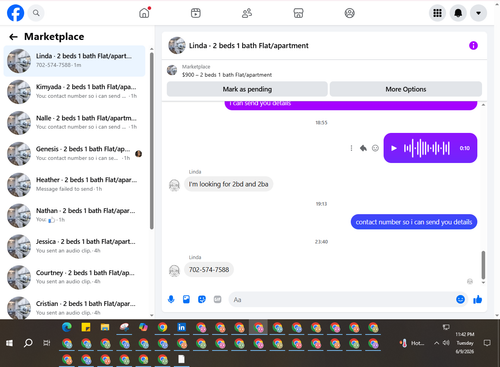Open the Friends icon
This screenshot has width=500, height=367.
(x=247, y=13)
